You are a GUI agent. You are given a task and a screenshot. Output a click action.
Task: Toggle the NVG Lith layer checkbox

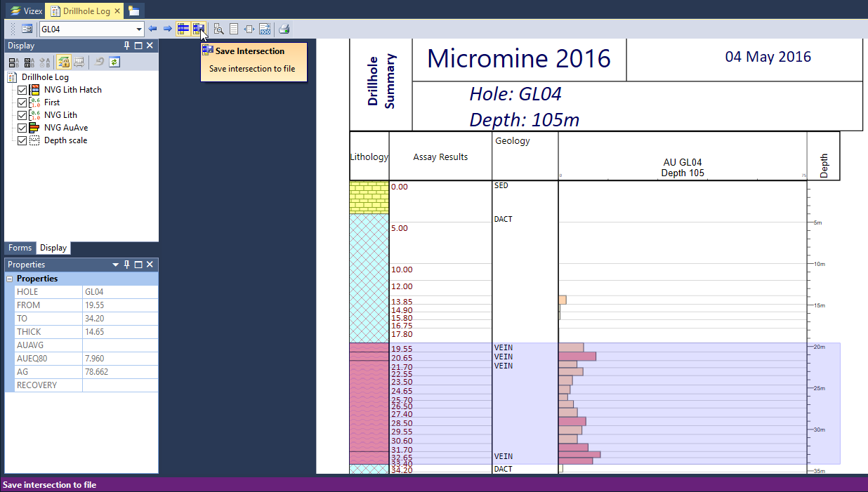22,115
